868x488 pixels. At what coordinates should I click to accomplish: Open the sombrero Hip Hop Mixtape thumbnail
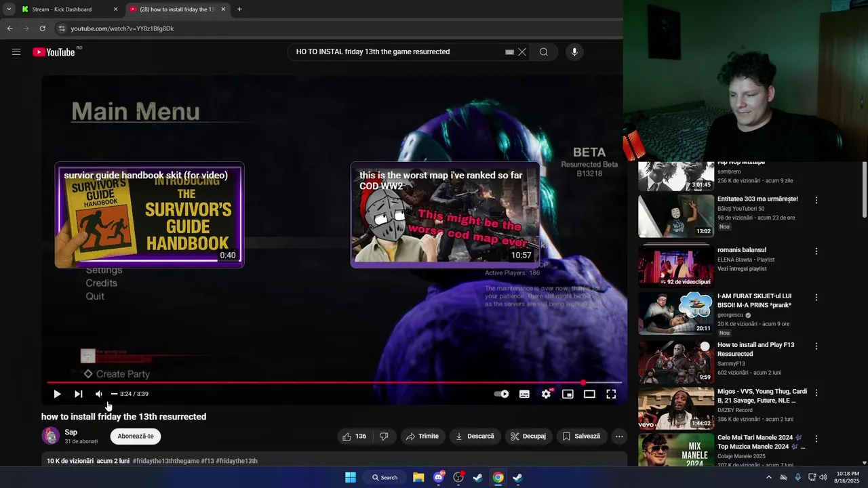point(676,176)
